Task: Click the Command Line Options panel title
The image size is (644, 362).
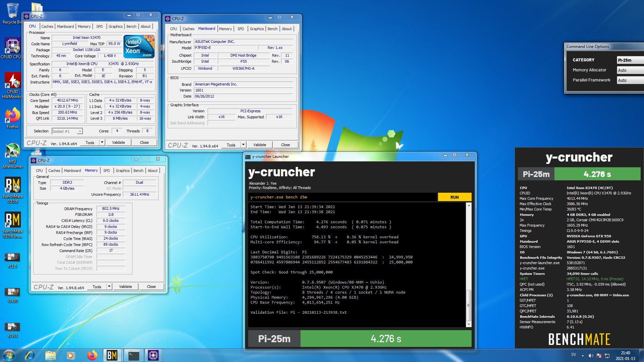Action: pos(588,47)
